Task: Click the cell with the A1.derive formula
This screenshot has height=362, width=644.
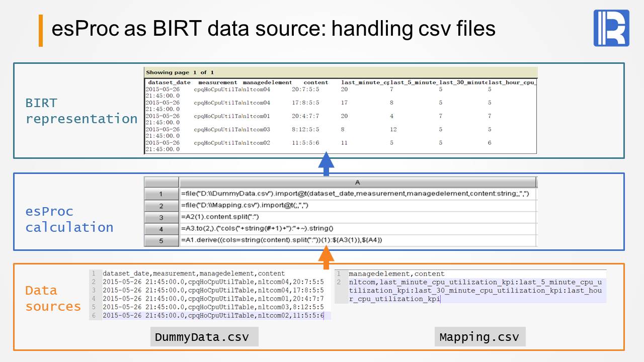Action: point(282,240)
